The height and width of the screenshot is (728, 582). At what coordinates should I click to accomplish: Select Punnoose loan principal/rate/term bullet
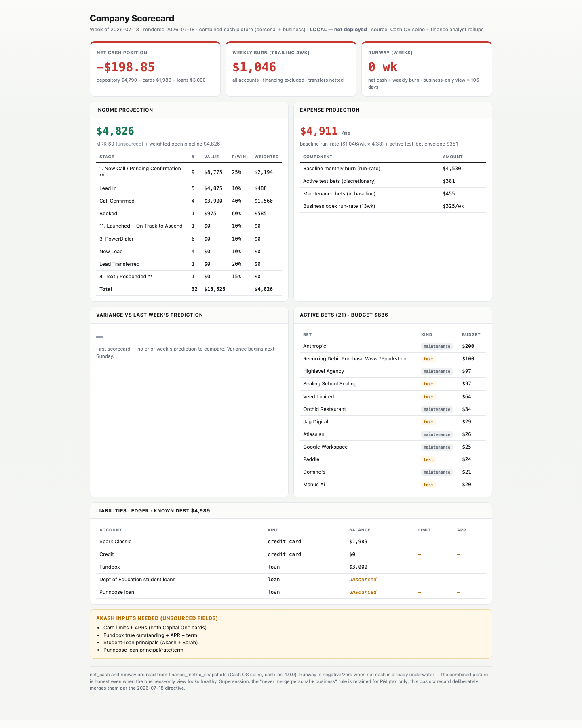click(x=143, y=650)
